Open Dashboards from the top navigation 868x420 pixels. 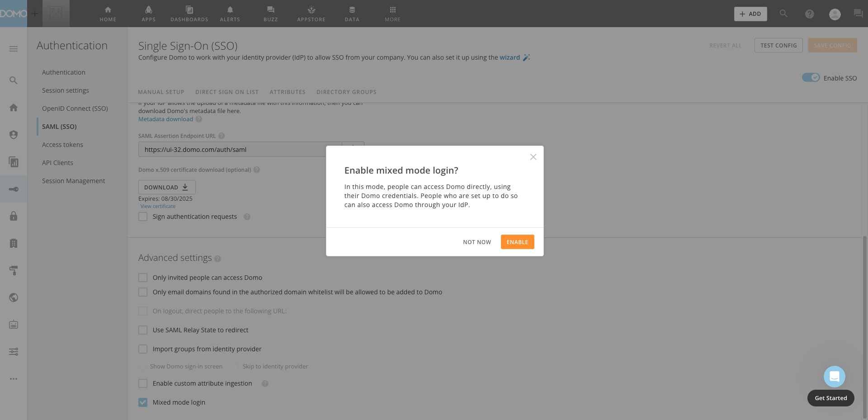189,14
